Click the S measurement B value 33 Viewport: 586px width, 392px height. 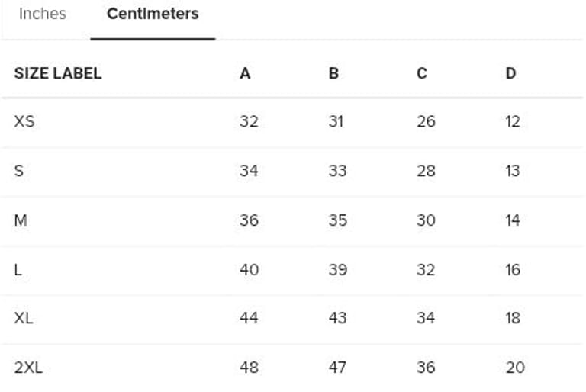337,171
